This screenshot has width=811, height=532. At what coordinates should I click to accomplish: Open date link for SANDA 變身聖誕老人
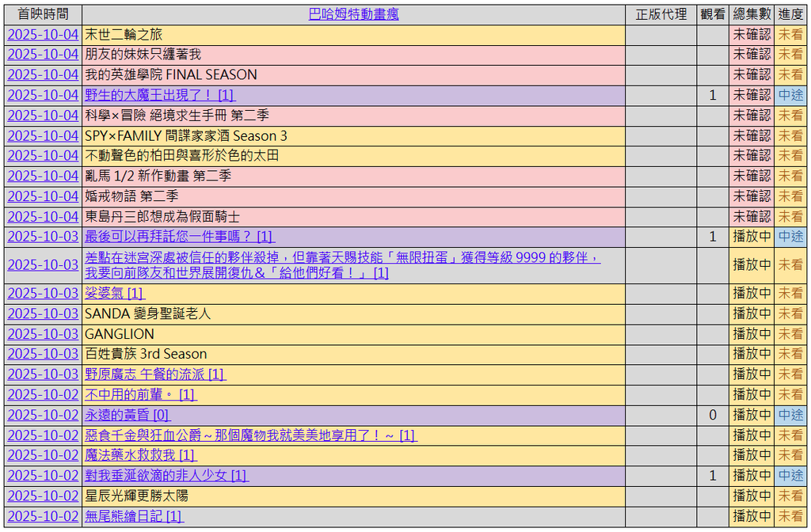point(43,313)
